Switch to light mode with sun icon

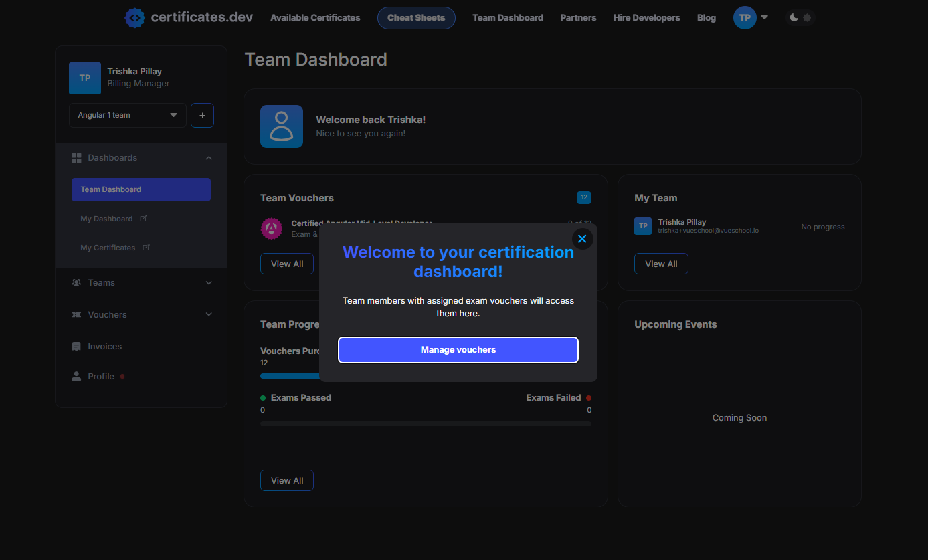(x=808, y=18)
